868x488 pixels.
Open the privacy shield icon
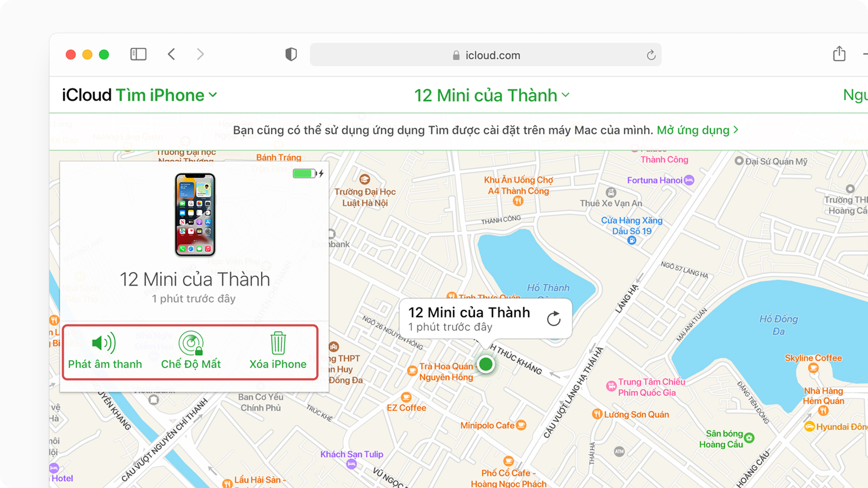pyautogui.click(x=291, y=54)
